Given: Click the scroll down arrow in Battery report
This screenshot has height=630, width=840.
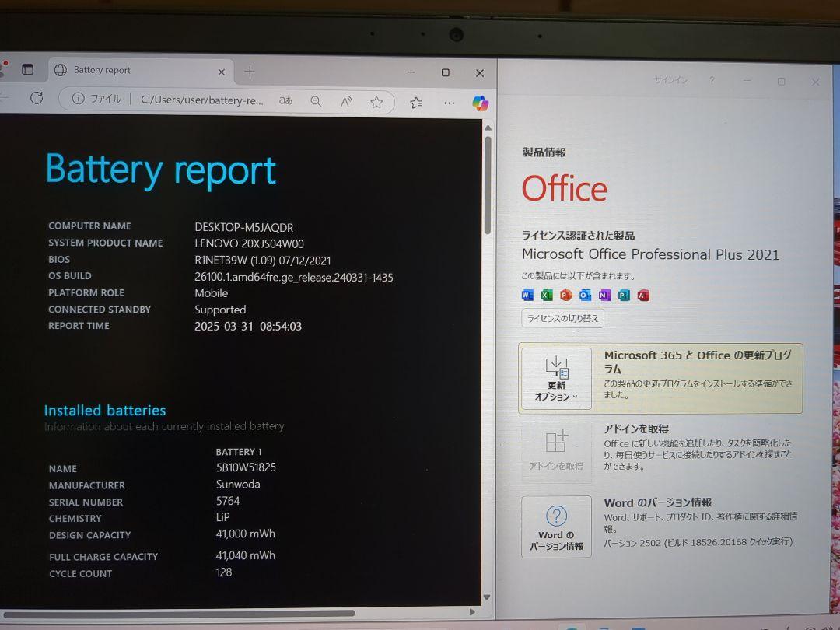Looking at the screenshot, I should 487,597.
